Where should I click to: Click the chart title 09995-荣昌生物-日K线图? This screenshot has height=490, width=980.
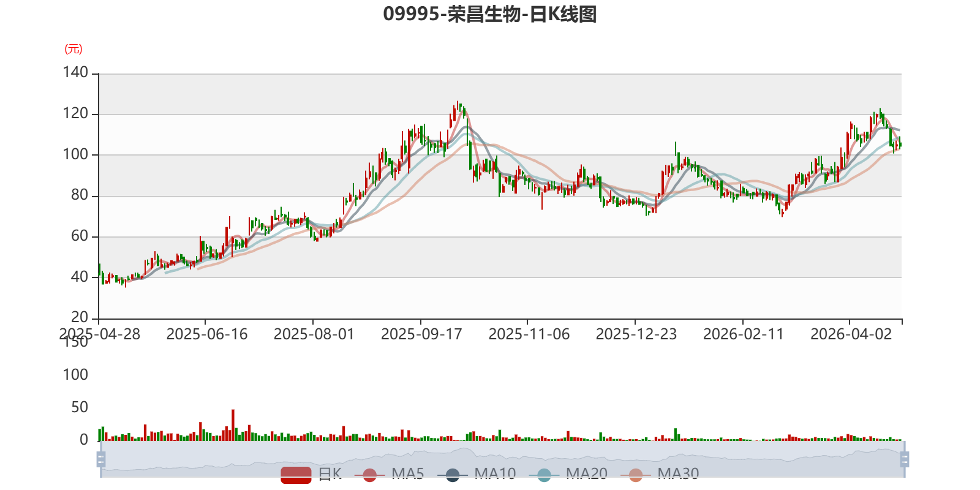[x=490, y=14]
